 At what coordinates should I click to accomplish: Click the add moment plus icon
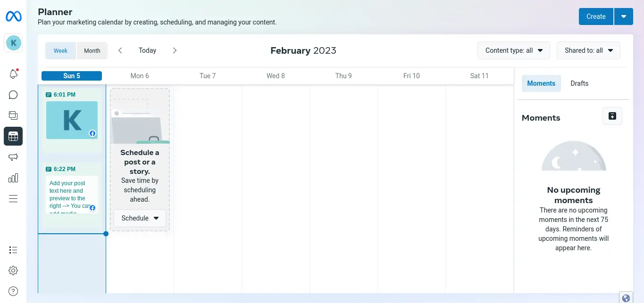[x=612, y=116]
